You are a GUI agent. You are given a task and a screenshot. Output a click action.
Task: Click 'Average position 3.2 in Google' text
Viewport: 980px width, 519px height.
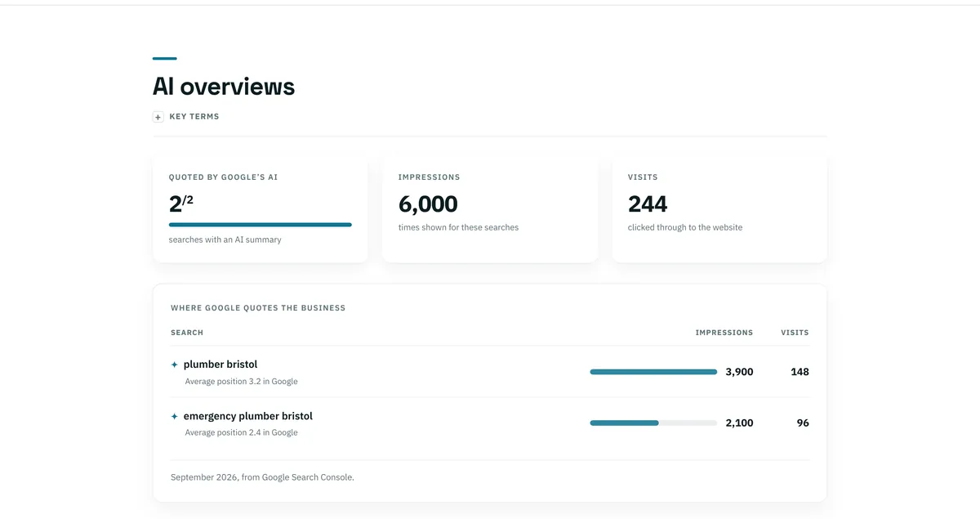(241, 382)
